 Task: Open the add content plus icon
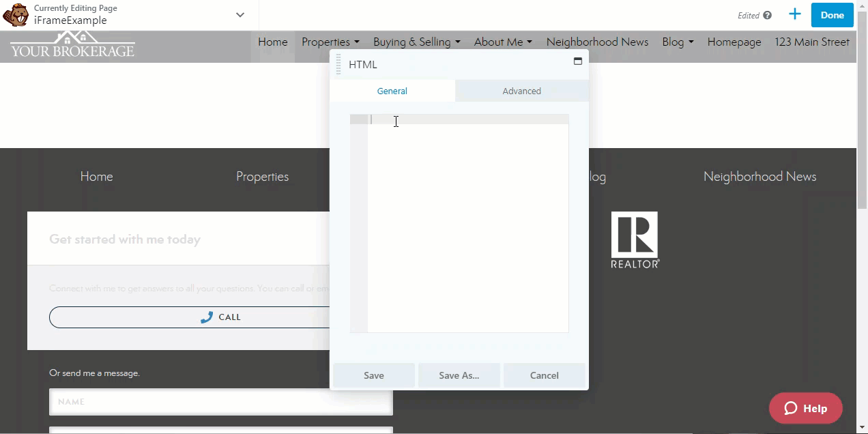(x=794, y=14)
